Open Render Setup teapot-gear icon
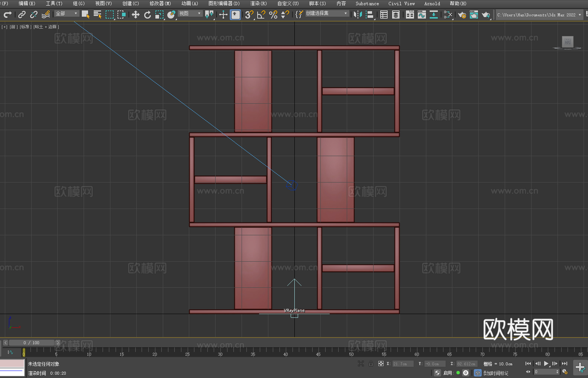 pos(462,14)
